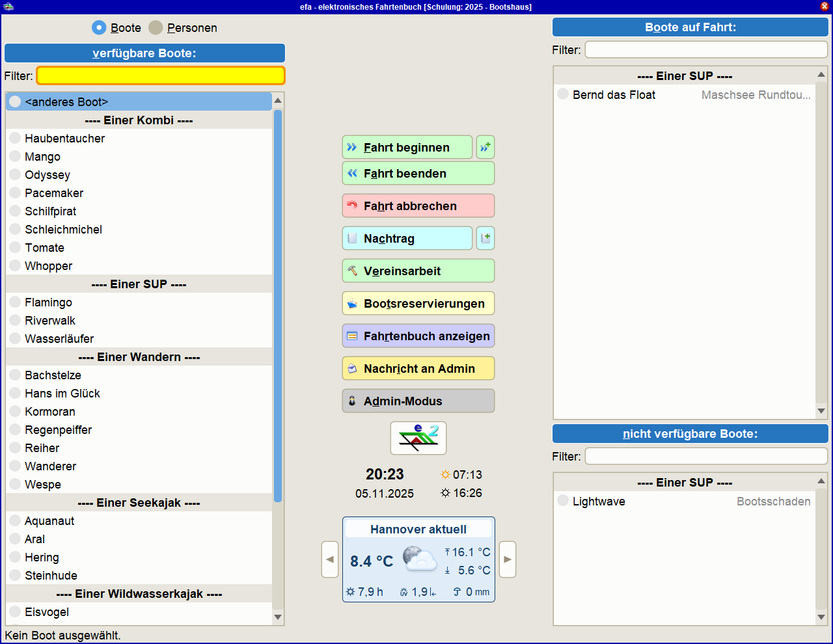Image resolution: width=833 pixels, height=644 pixels.
Task: Select the unavailable boat Lightwave
Action: point(599,502)
